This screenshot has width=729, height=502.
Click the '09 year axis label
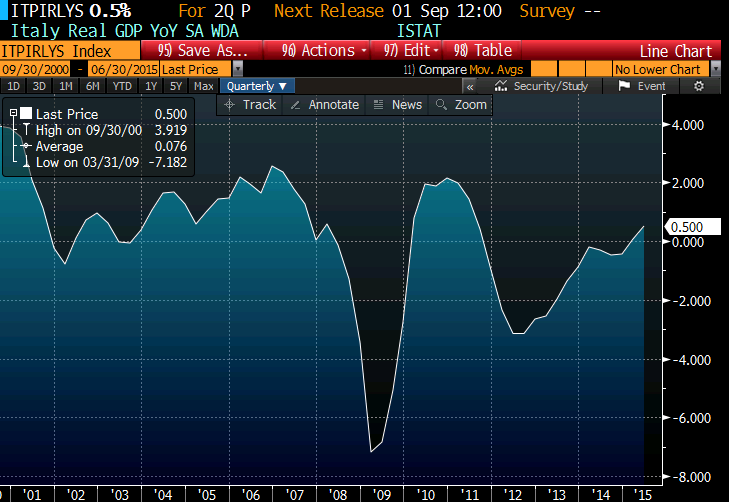tap(382, 495)
